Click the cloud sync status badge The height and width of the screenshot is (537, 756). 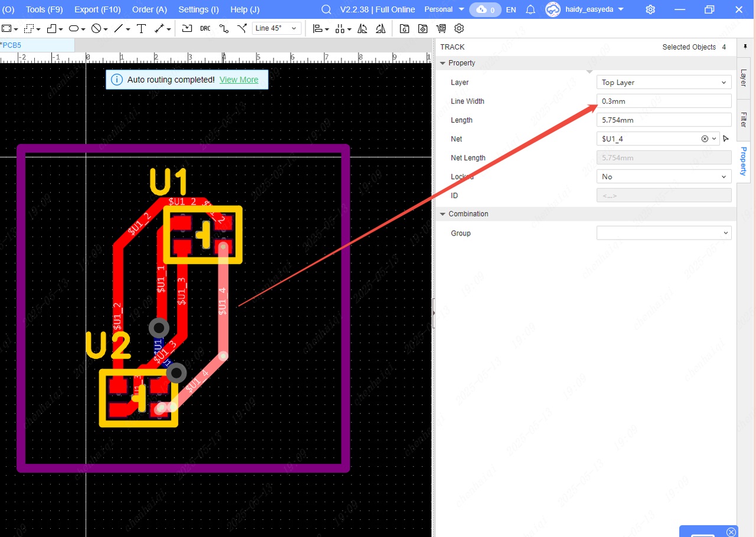(x=485, y=9)
